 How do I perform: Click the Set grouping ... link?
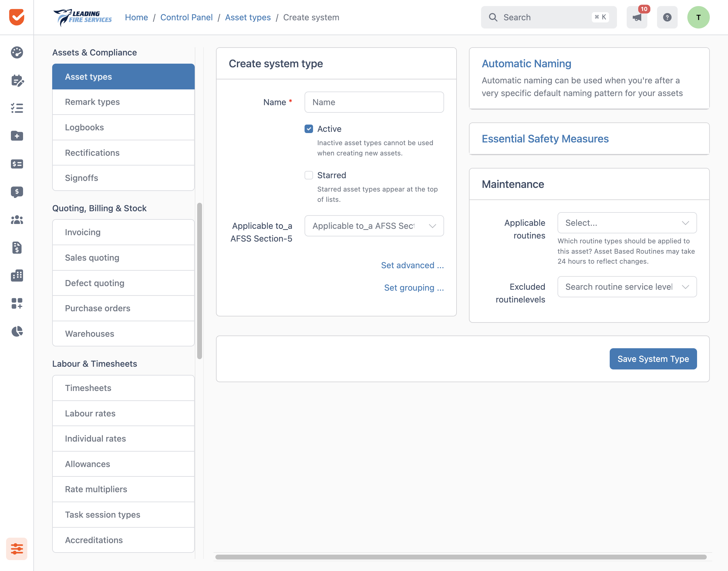coord(414,288)
